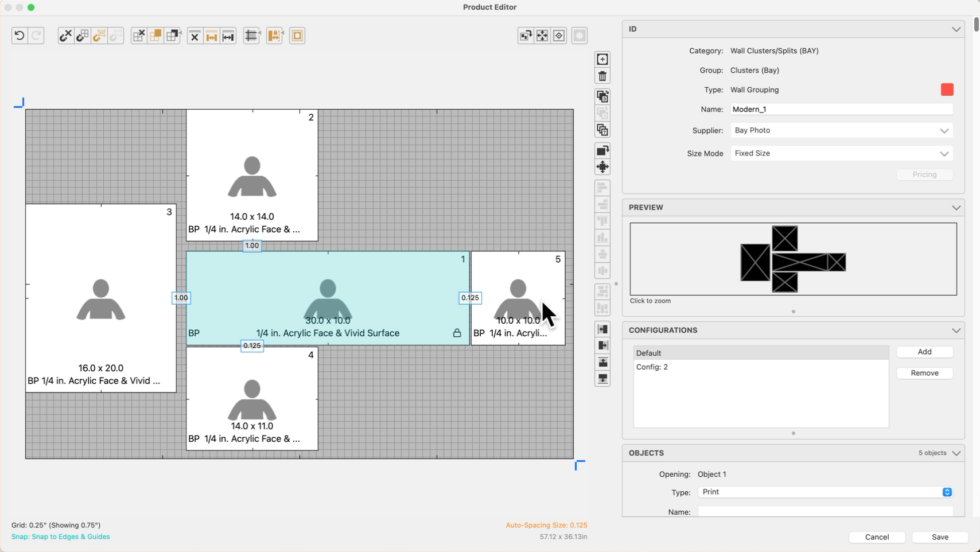Click the crosshair target icon in toolbar
The height and width of the screenshot is (552, 980).
(559, 36)
